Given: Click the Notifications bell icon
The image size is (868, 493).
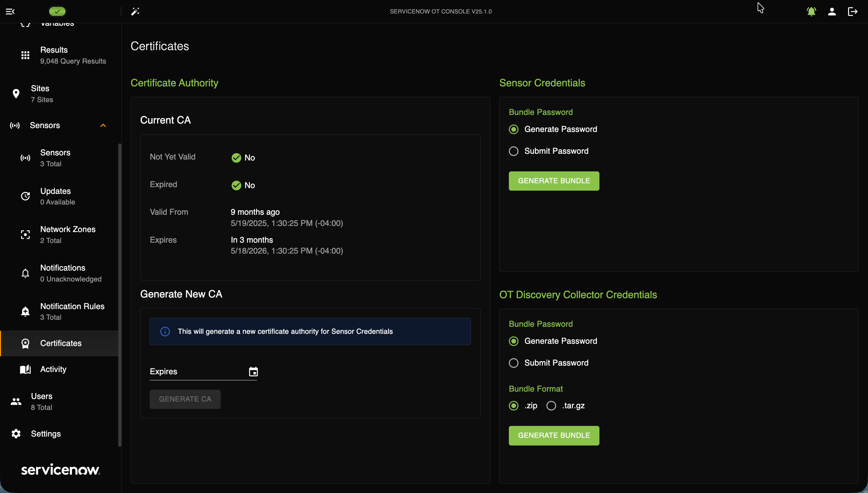Looking at the screenshot, I should (25, 273).
